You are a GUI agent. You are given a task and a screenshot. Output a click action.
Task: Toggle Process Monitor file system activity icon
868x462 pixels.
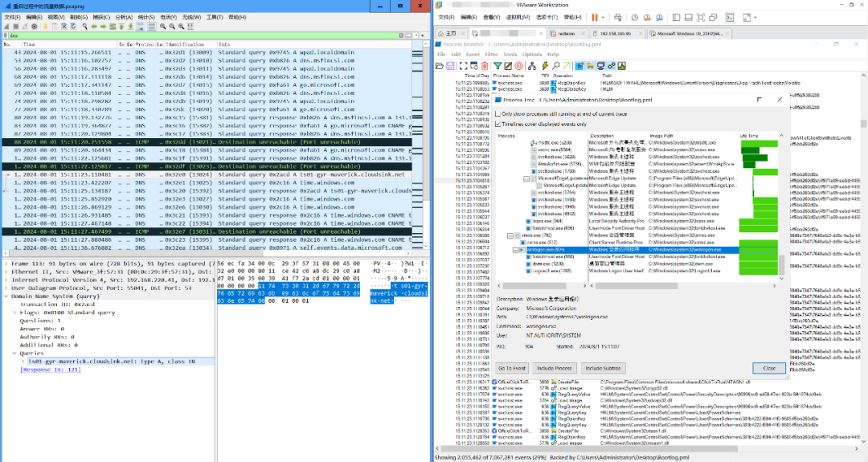590,66
